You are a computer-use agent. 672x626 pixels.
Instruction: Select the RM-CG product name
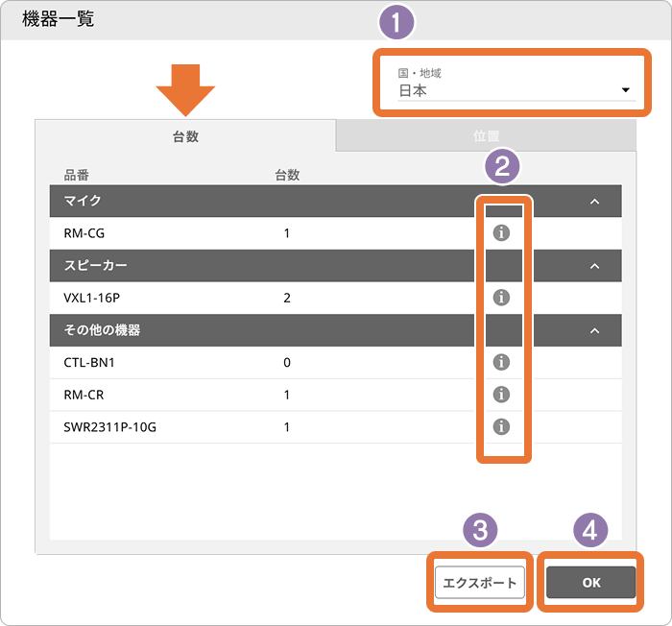(84, 233)
